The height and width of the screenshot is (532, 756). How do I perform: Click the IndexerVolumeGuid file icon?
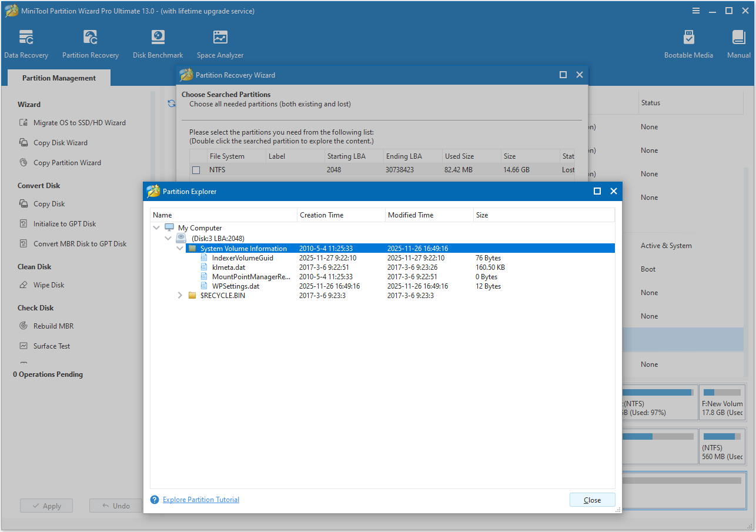tap(205, 258)
